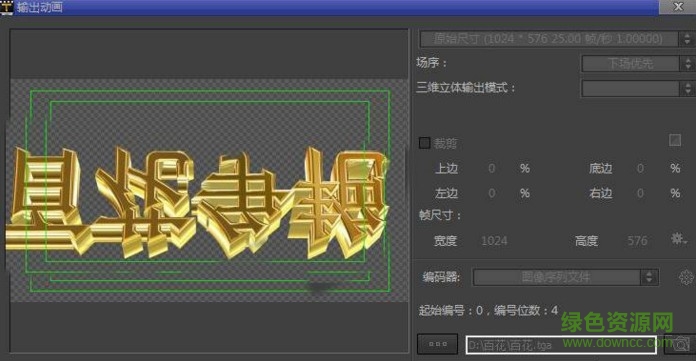696x361 pixels.
Task: Click the 右边 crop value field
Action: (640, 193)
